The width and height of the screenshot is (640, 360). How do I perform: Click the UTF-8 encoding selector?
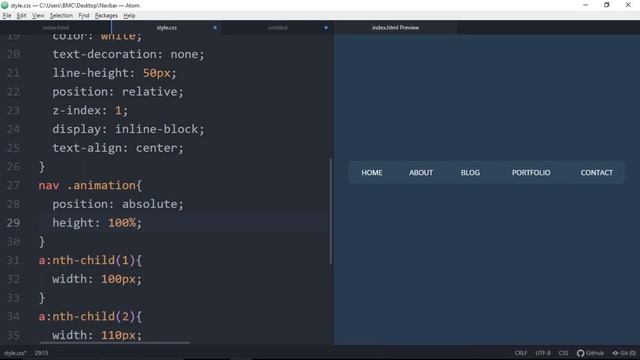[x=543, y=353]
